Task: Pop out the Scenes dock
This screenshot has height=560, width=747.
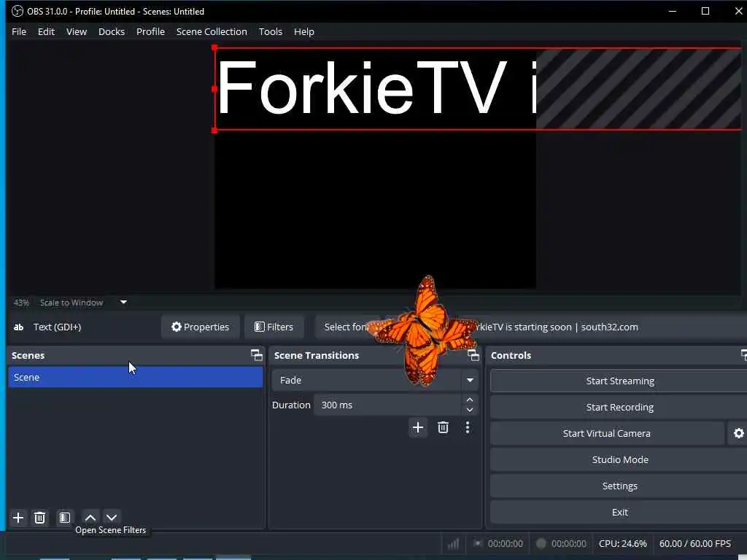Action: click(x=256, y=355)
